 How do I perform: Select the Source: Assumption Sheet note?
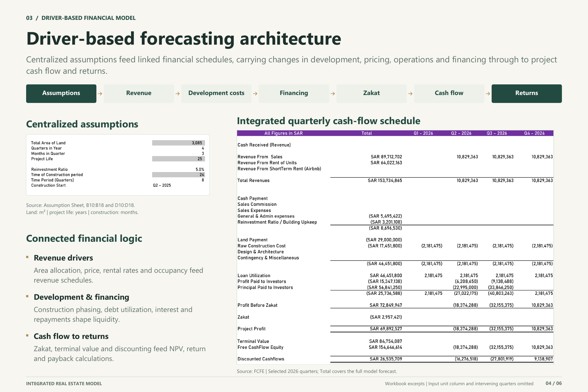(81, 205)
